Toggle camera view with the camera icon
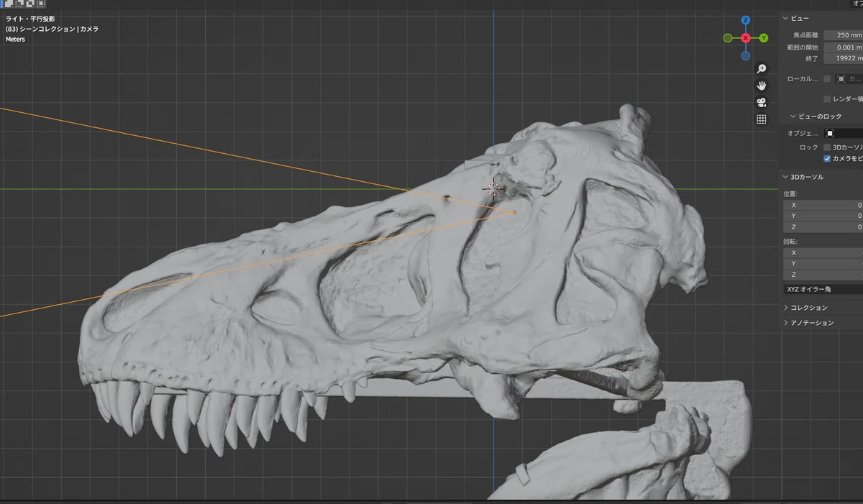This screenshot has width=863, height=504. click(762, 103)
